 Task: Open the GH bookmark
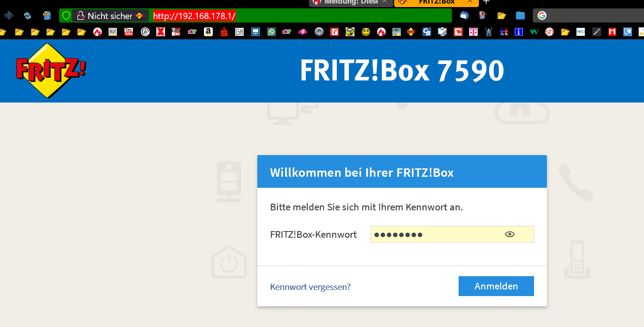(239, 32)
